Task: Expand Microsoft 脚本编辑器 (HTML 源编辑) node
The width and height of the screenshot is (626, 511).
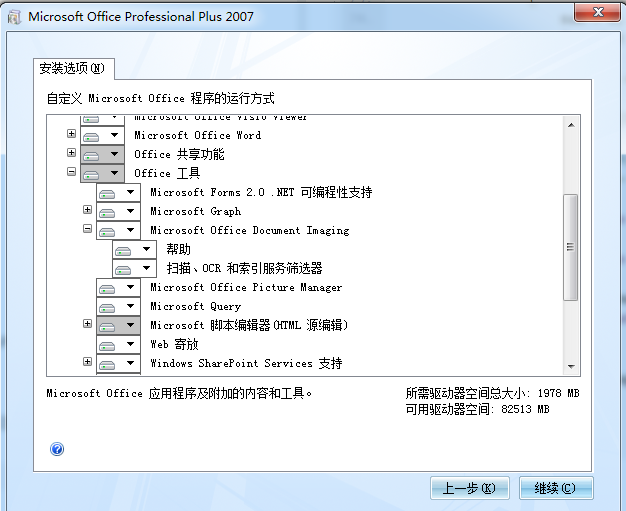Action: click(x=87, y=324)
